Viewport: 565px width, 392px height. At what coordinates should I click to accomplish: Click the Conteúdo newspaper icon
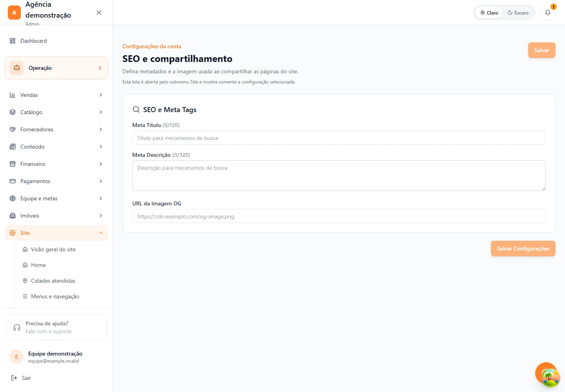13,147
